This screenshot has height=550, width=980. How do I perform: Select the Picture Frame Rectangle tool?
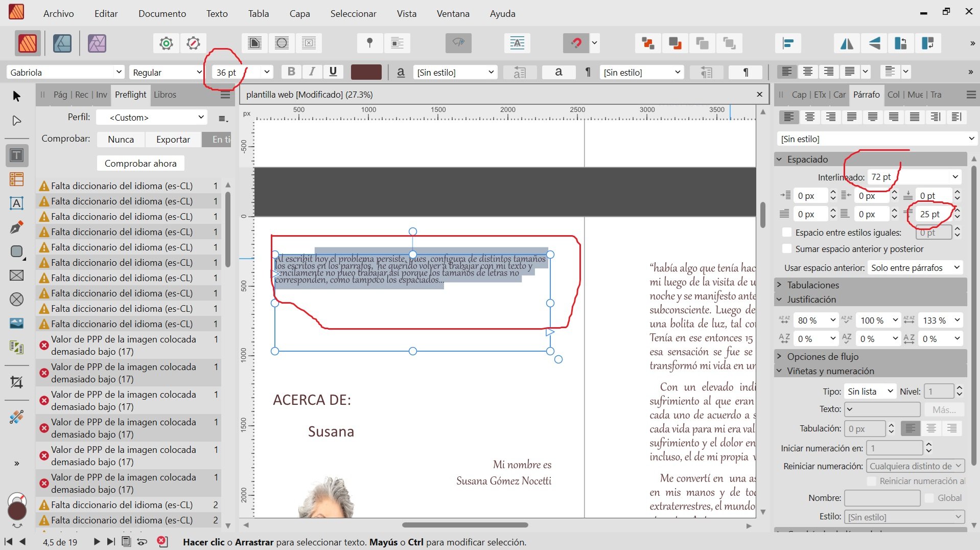[16, 276]
